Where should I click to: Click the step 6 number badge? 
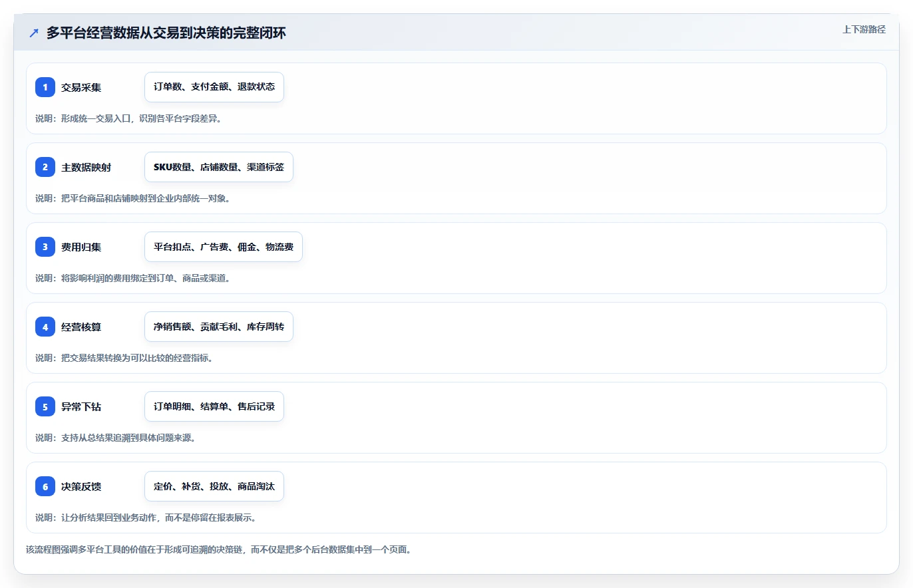pos(45,486)
